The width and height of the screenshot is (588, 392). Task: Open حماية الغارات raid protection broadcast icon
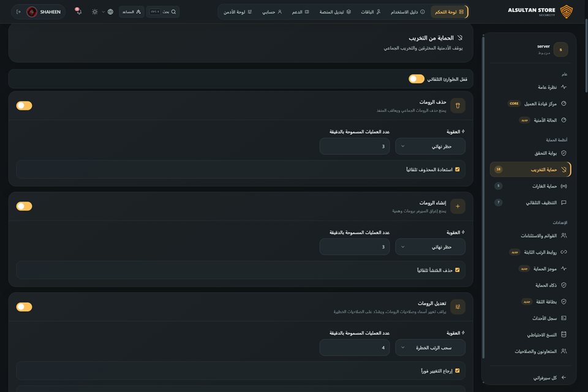(x=563, y=186)
